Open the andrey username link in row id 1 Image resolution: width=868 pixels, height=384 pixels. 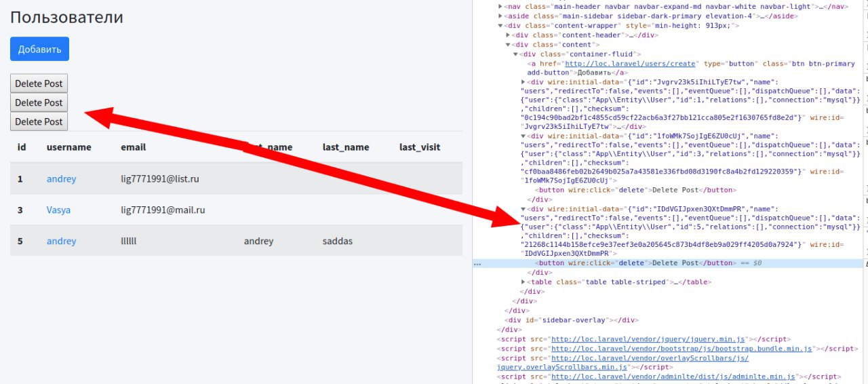pyautogui.click(x=61, y=179)
